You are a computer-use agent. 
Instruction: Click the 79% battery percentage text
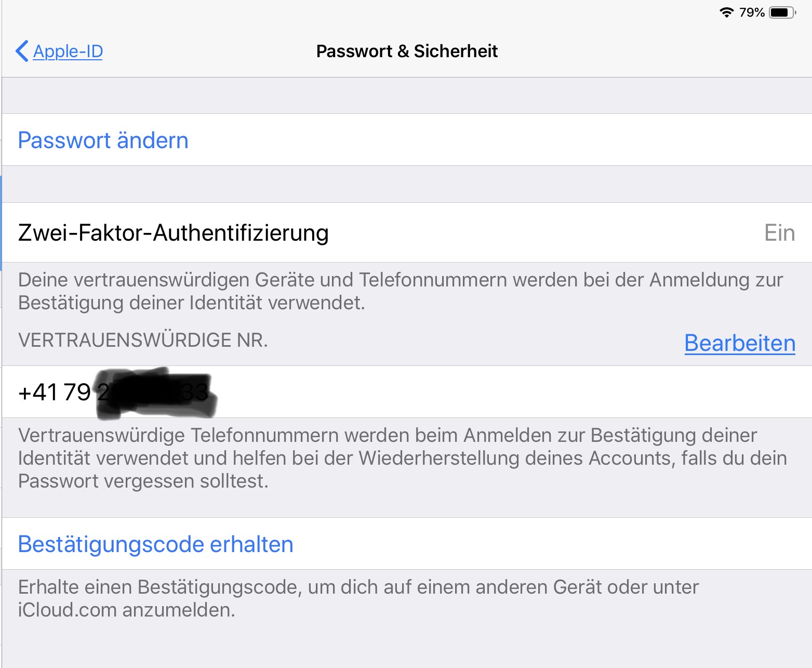[752, 12]
